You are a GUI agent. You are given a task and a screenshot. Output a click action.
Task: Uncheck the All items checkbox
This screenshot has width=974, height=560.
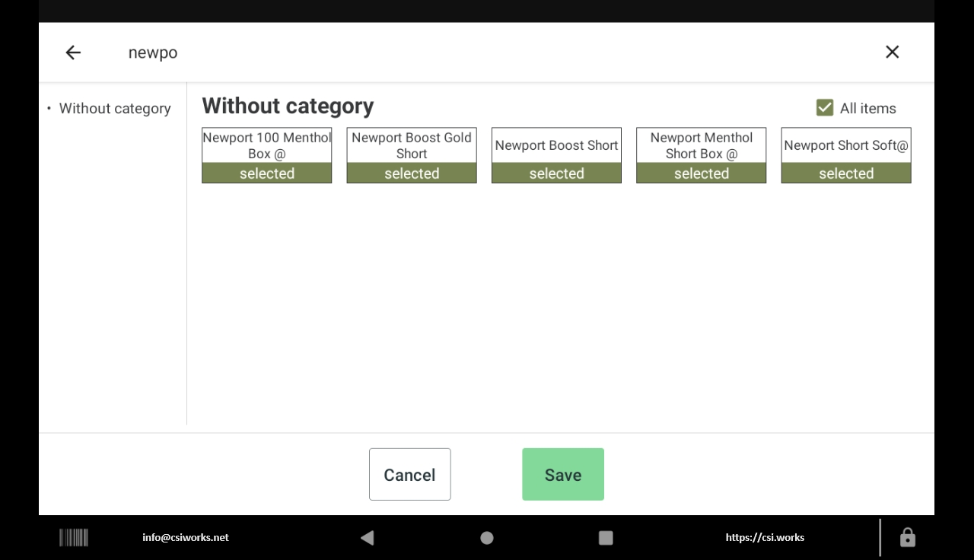[825, 108]
